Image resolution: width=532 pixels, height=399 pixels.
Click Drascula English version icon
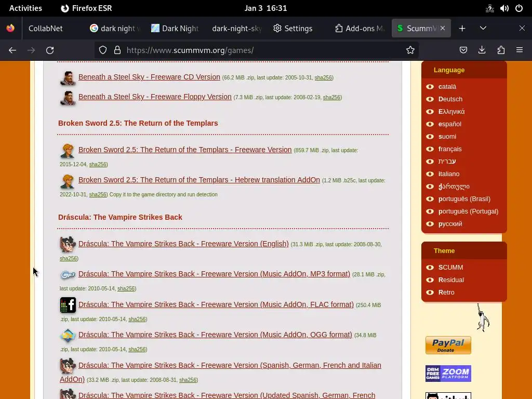pyautogui.click(x=68, y=244)
